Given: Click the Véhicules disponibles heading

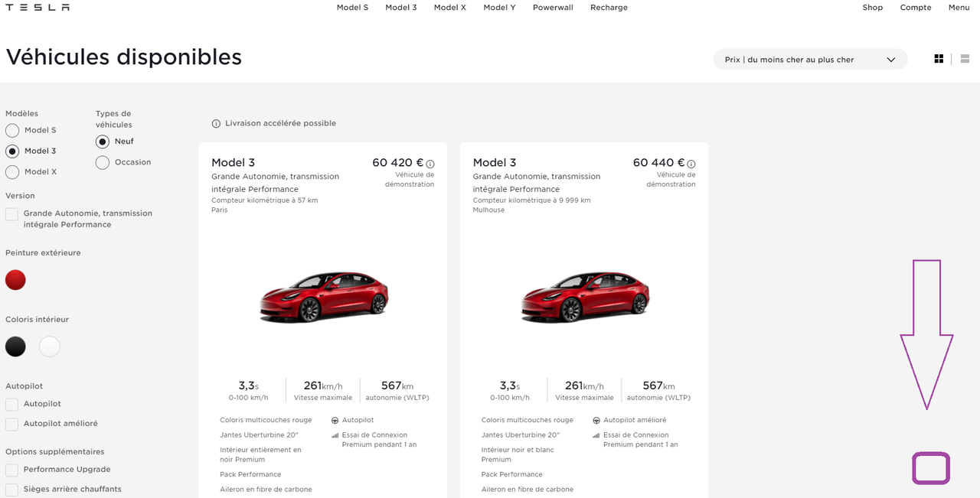Looking at the screenshot, I should [x=124, y=57].
